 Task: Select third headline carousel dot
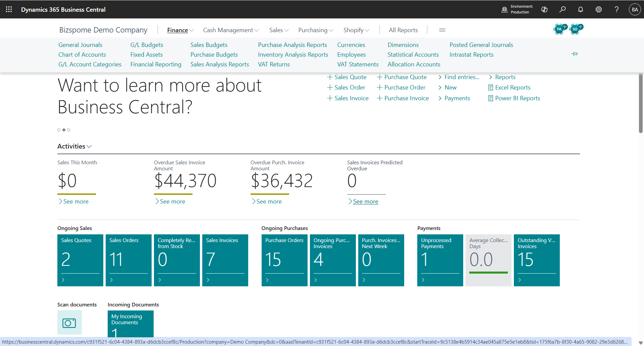coord(69,130)
